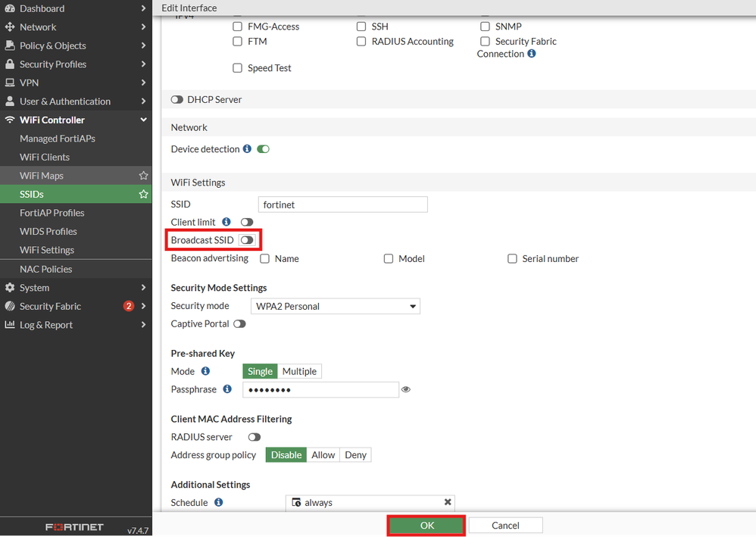
Task: Show passphrase using the eye icon
Action: click(x=406, y=389)
